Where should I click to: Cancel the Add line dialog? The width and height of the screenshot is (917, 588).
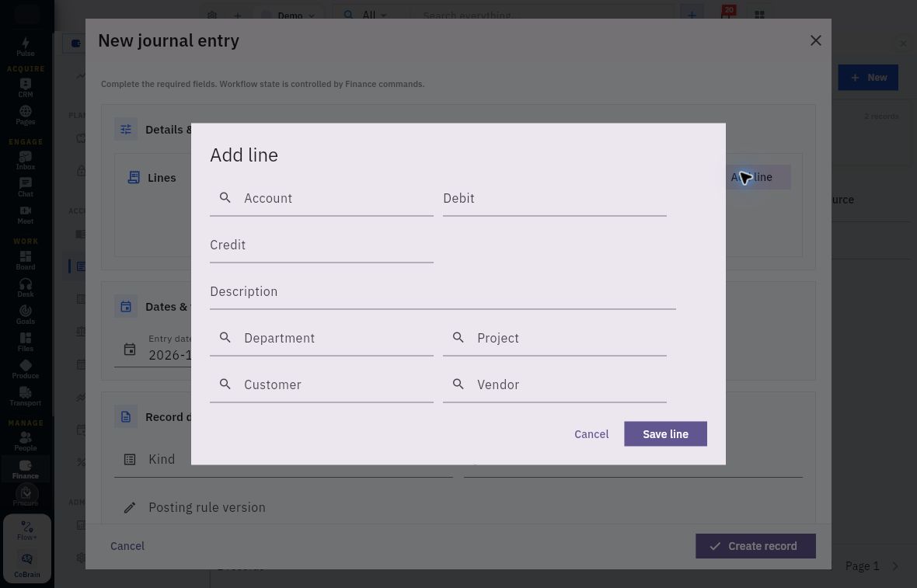(x=591, y=433)
